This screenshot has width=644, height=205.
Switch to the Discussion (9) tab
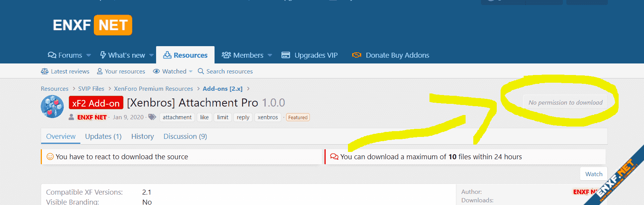[x=185, y=136]
